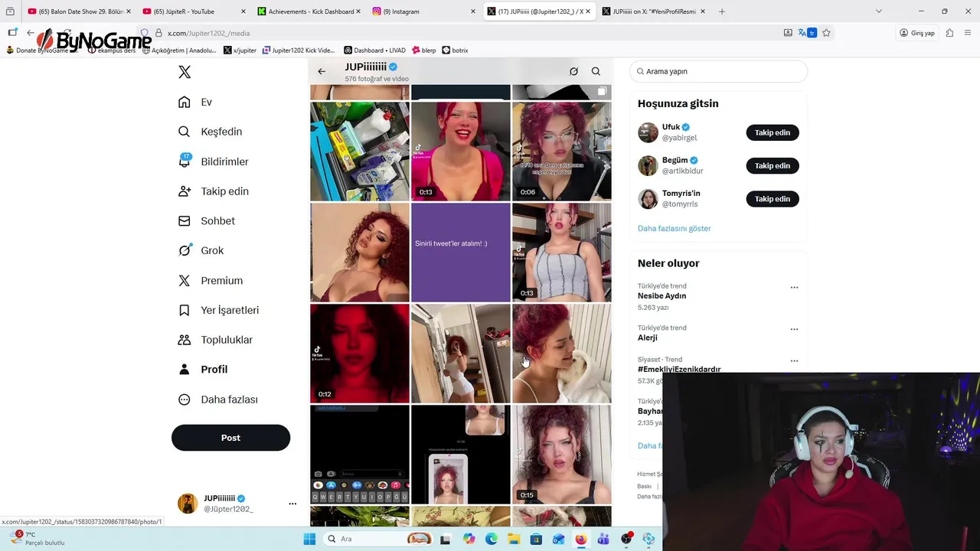Open the Dashboard • LIVAD bookmark
The height and width of the screenshot is (551, 980).
click(x=375, y=51)
